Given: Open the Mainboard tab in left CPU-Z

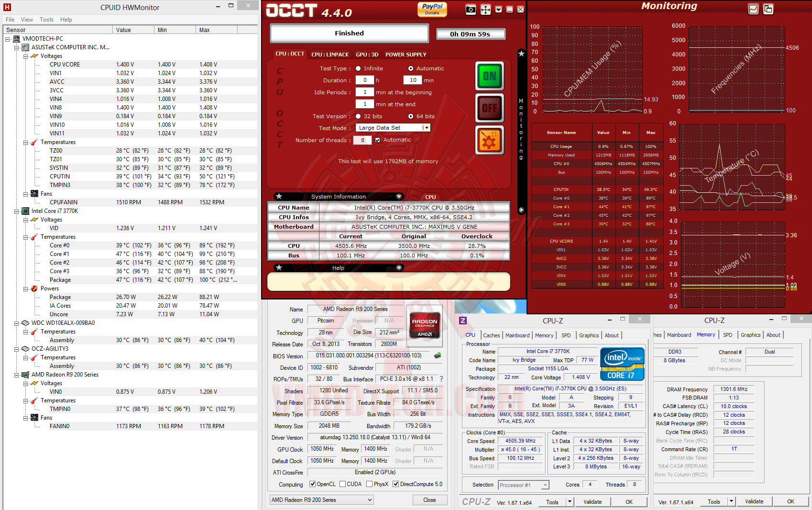Looking at the screenshot, I should pyautogui.click(x=517, y=335).
